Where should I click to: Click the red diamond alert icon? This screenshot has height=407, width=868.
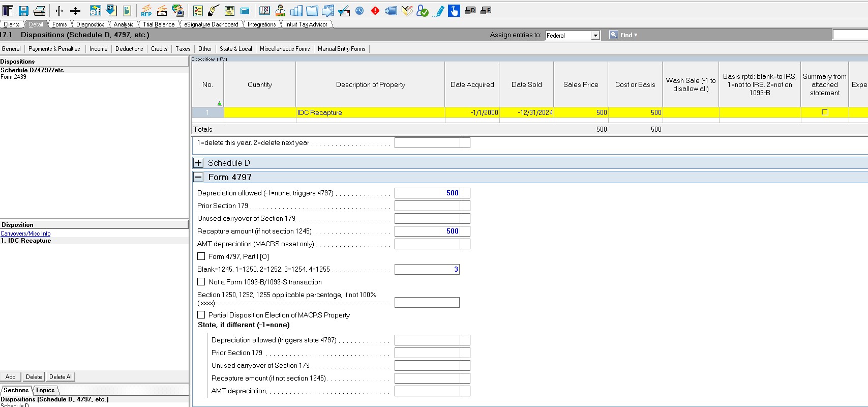(x=375, y=11)
